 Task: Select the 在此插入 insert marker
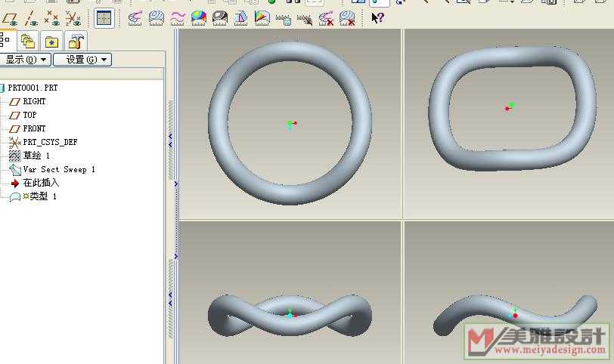41,183
